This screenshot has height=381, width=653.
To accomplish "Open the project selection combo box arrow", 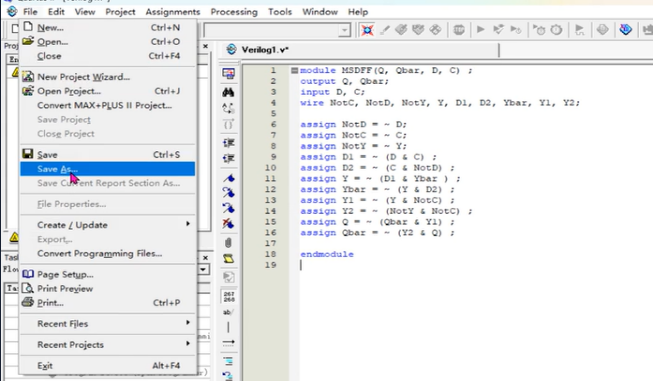I will pyautogui.click(x=344, y=30).
